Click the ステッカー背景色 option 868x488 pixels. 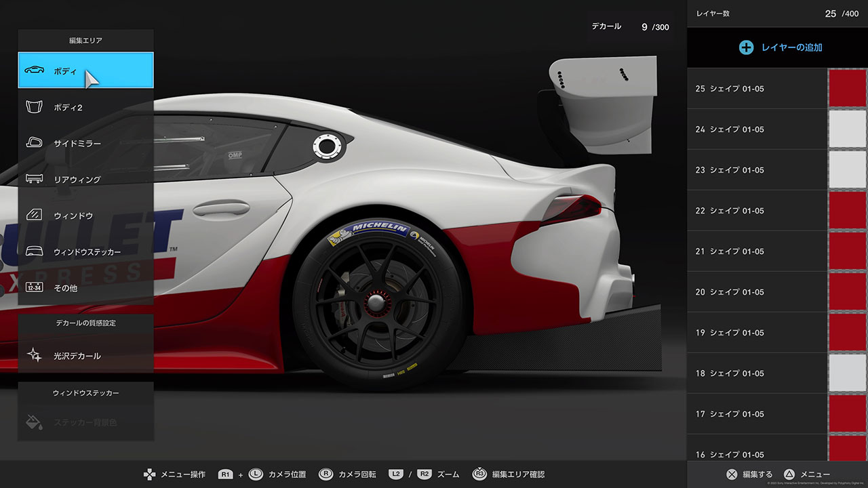click(x=85, y=422)
